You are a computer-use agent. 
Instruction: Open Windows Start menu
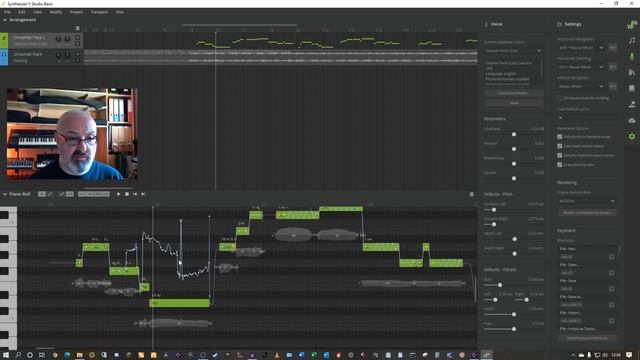(6, 355)
